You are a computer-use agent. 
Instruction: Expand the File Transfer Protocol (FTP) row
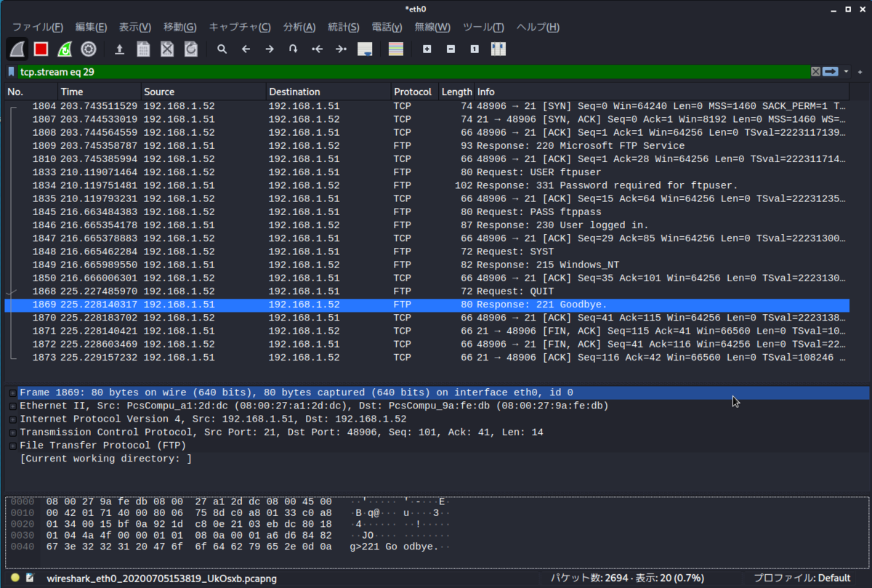(12, 446)
